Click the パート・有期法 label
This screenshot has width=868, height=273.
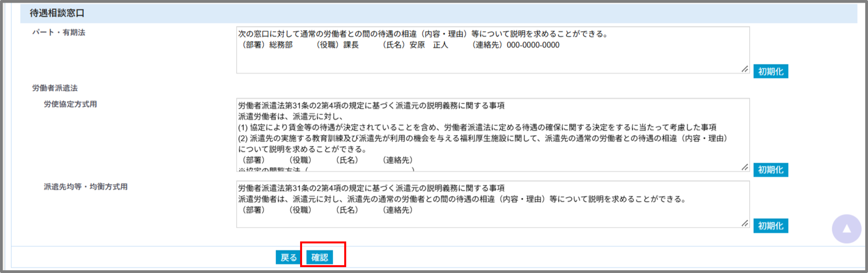coord(59,32)
